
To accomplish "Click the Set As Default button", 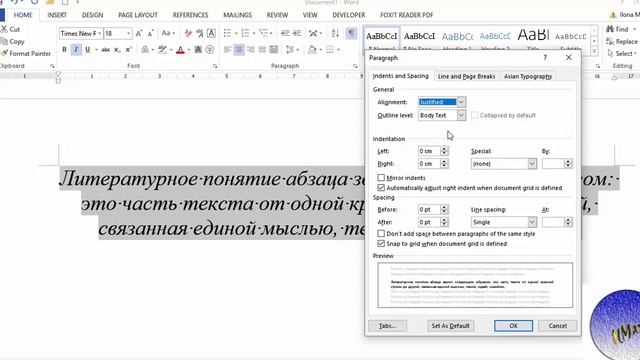I will click(x=450, y=326).
